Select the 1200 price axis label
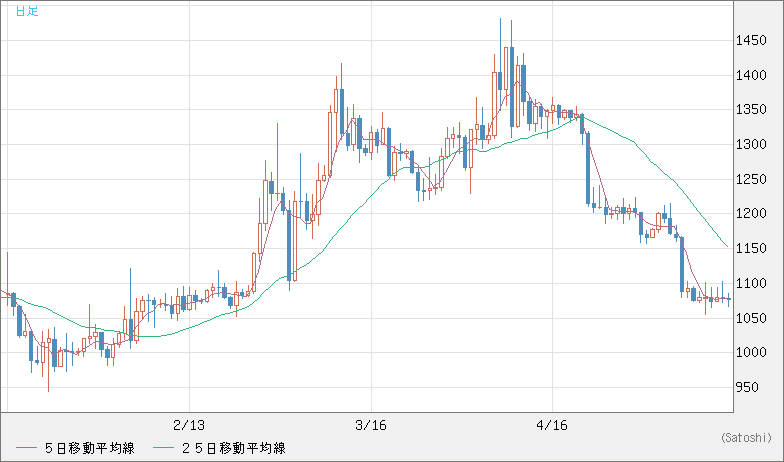 (x=751, y=214)
